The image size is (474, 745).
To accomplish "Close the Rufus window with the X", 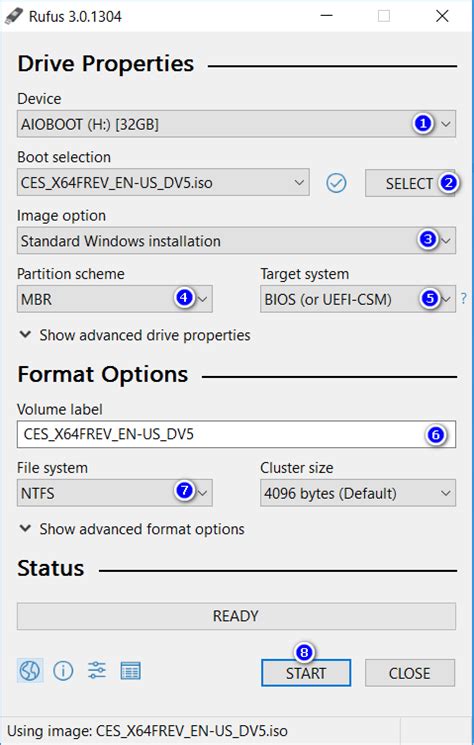I will pyautogui.click(x=442, y=16).
